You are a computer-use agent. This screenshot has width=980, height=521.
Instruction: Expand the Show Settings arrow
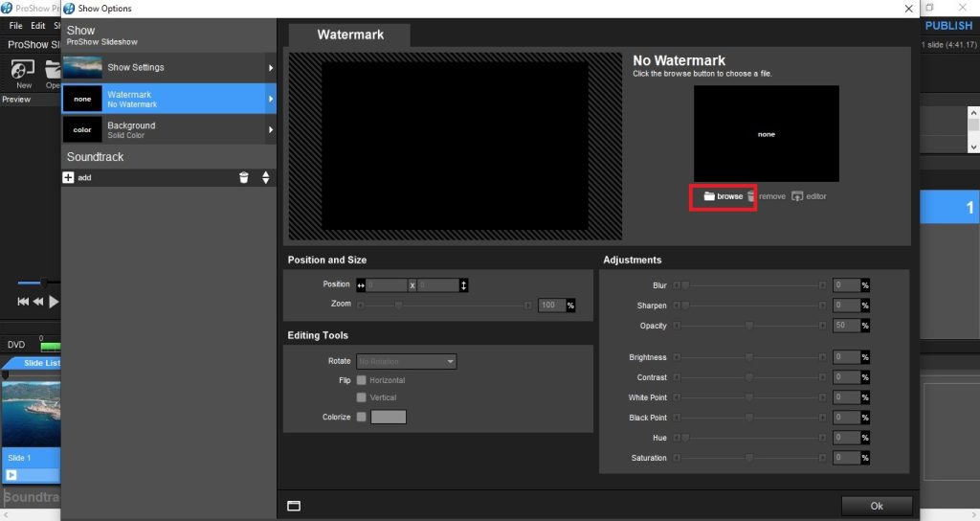271,68
